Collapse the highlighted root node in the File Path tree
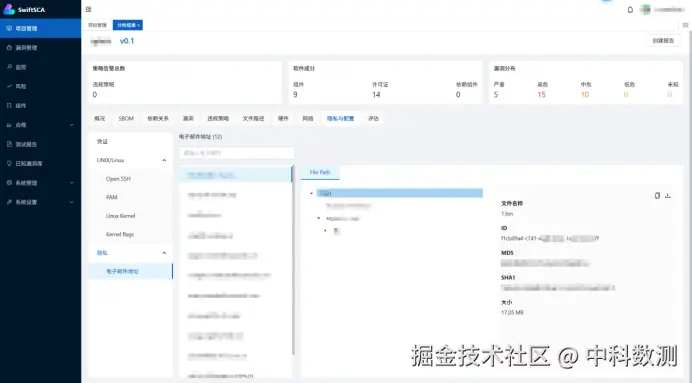The height and width of the screenshot is (383, 692). coord(312,193)
